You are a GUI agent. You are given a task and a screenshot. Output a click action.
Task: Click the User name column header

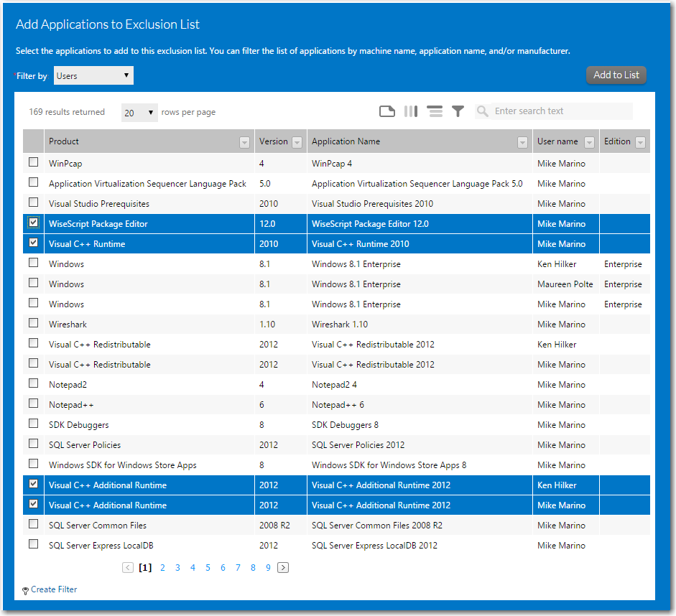point(557,141)
